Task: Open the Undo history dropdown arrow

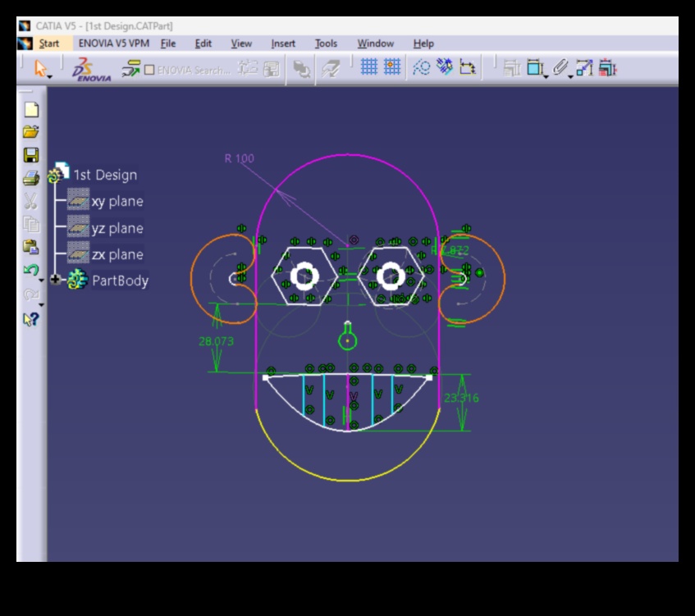Action: [x=42, y=279]
